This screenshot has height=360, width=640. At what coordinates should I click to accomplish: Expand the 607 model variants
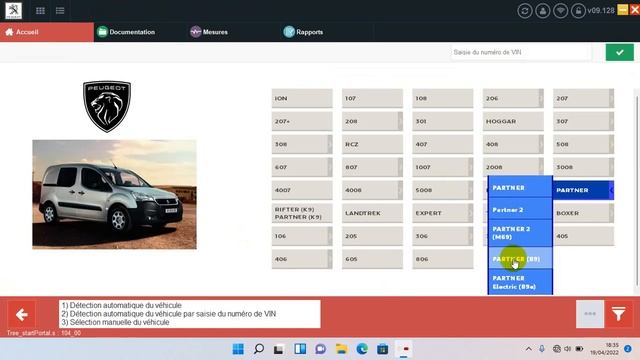(330, 167)
